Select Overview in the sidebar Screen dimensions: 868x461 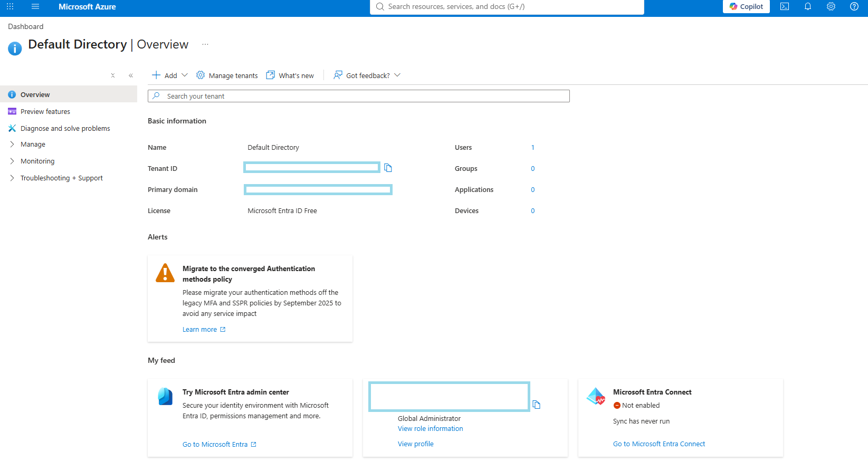click(69, 94)
